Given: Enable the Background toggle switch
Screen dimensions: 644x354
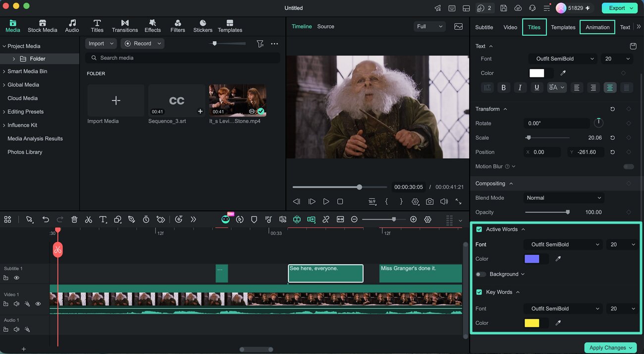Looking at the screenshot, I should click(481, 274).
